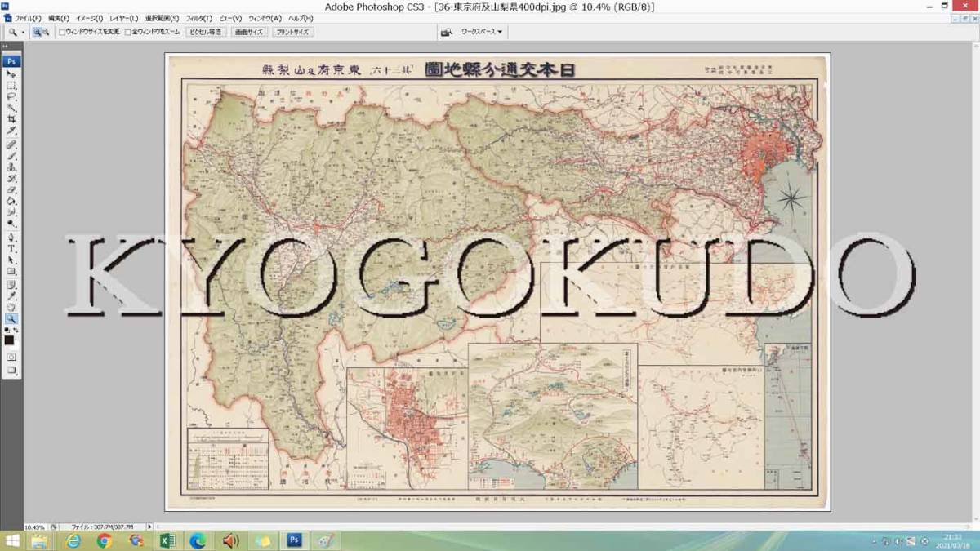Click the プリントサイズ button

pyautogui.click(x=292, y=33)
